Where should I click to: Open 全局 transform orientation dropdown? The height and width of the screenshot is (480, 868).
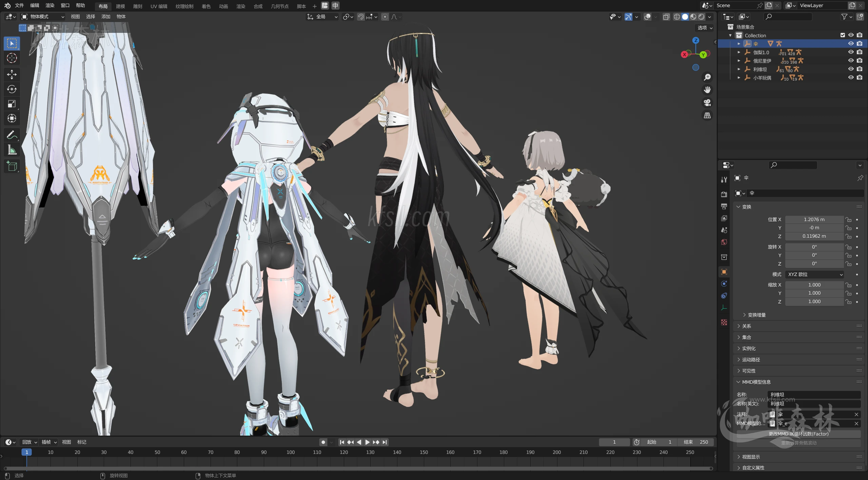coord(322,17)
